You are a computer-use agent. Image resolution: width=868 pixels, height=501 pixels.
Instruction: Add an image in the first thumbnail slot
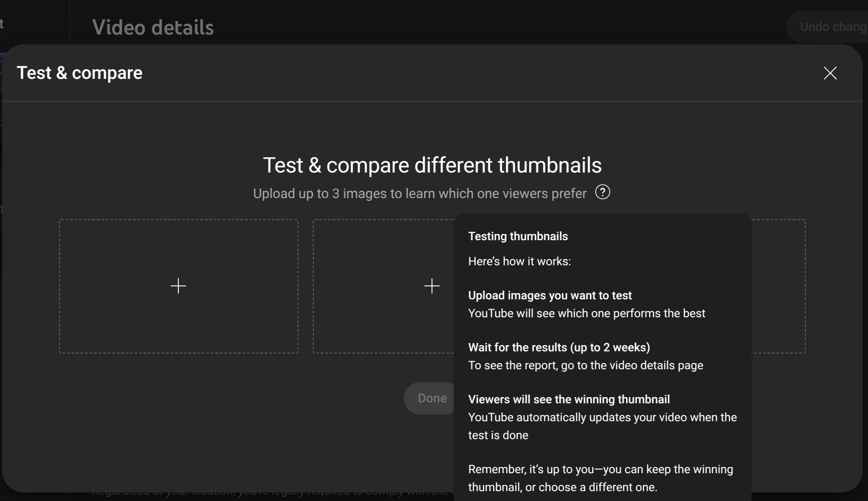pyautogui.click(x=178, y=286)
